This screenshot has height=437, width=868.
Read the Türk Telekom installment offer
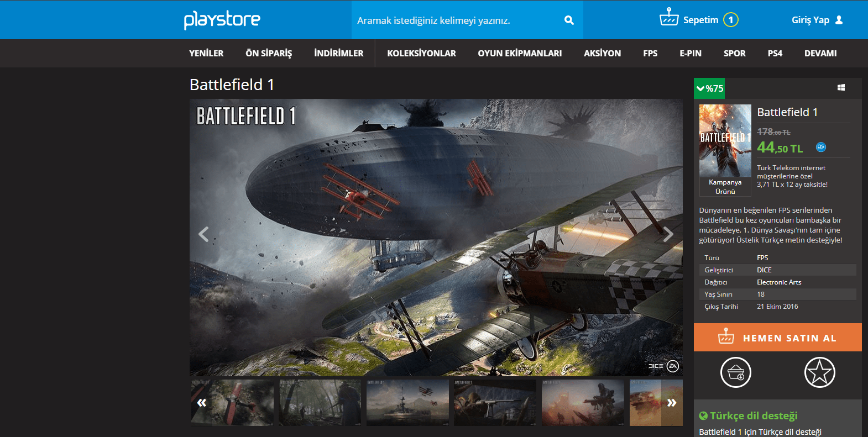pyautogui.click(x=792, y=176)
